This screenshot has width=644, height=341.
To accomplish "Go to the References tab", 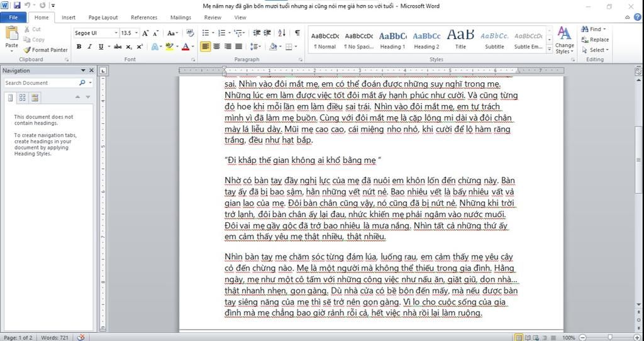I will 144,18.
